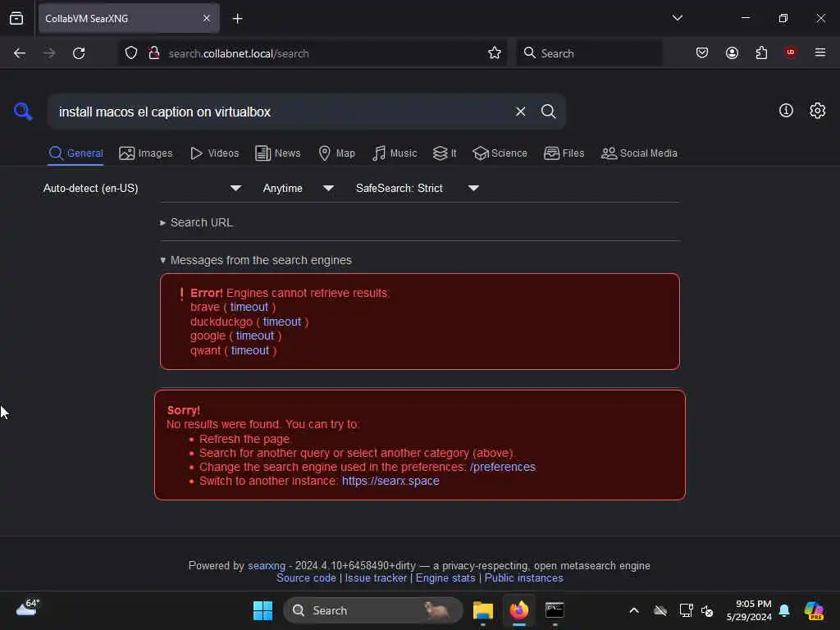Switch to the News category tab
The image size is (840, 630).
point(278,153)
